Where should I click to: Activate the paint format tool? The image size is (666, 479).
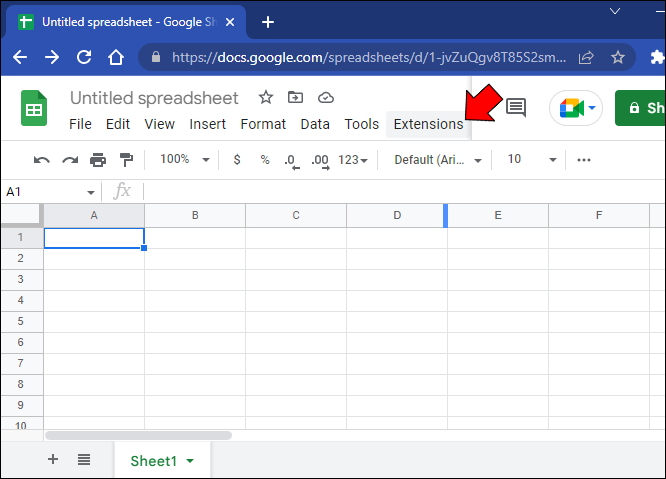tap(126, 160)
